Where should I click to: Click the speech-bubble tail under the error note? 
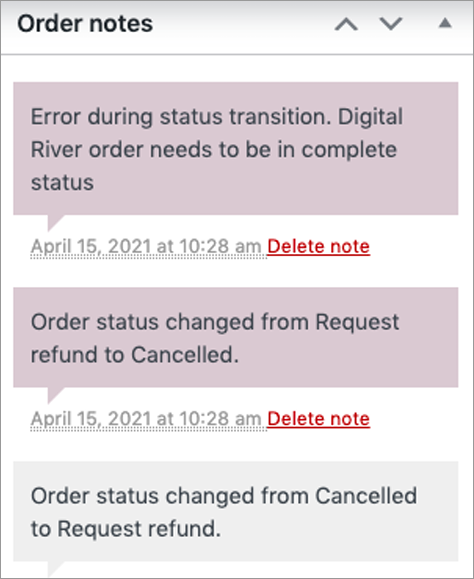point(56,223)
